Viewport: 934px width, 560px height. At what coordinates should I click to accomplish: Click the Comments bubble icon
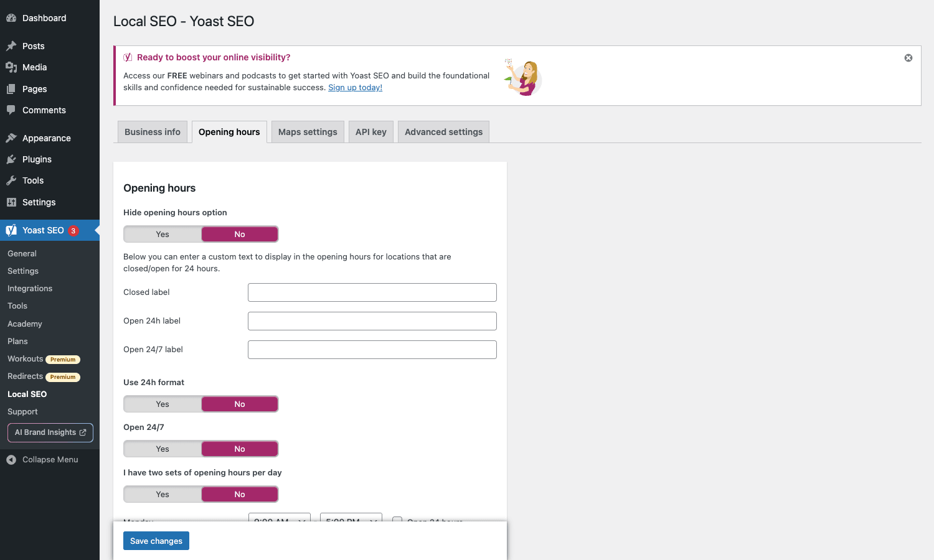coord(11,110)
